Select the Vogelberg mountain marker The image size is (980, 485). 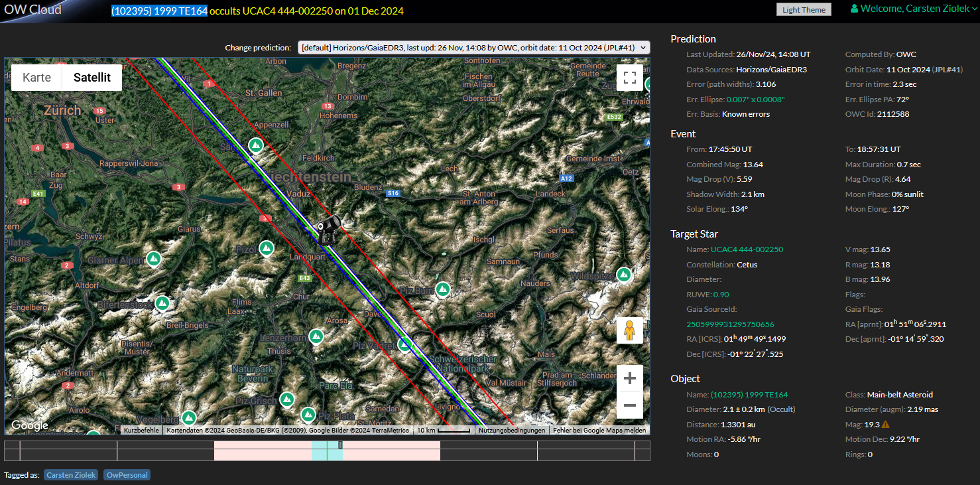tap(189, 418)
